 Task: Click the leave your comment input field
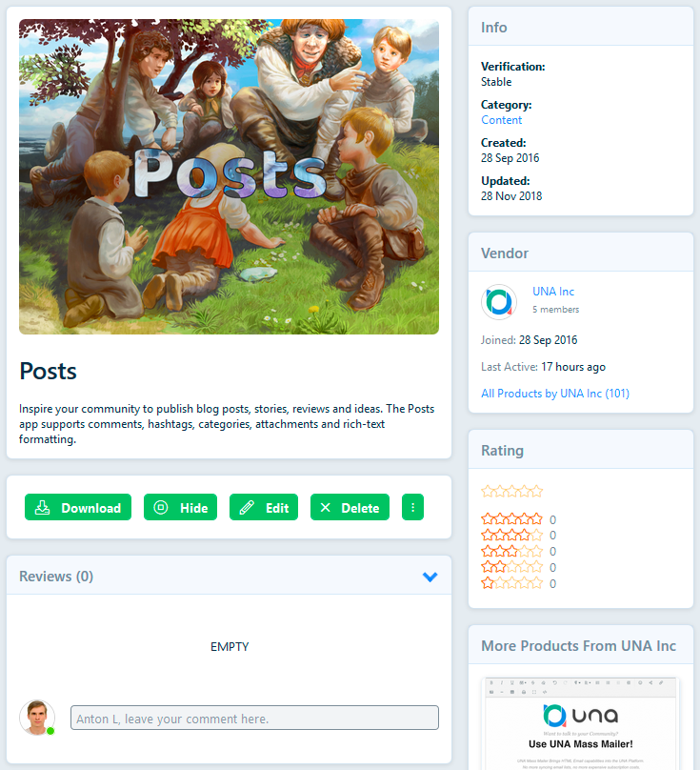coord(254,718)
